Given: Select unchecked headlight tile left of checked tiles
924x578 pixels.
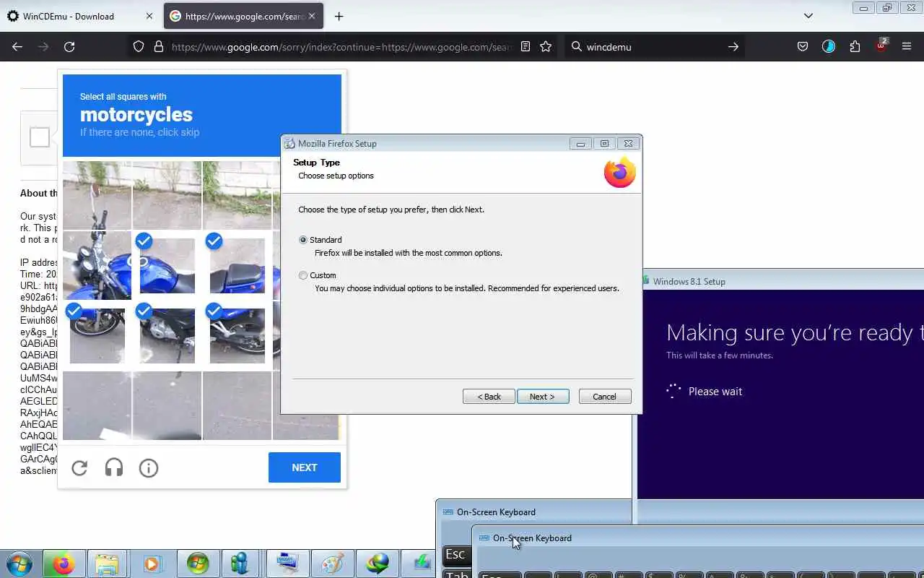Looking at the screenshot, I should [x=97, y=265].
